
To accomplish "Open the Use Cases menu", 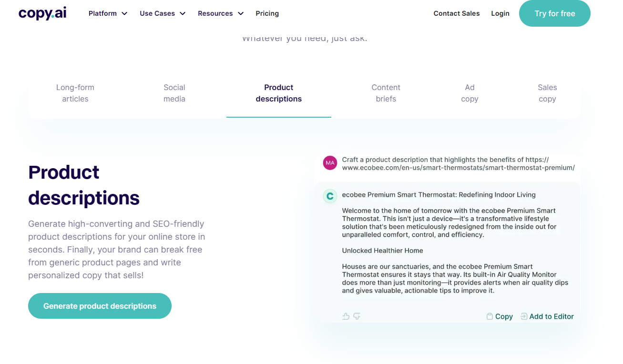I will [163, 13].
